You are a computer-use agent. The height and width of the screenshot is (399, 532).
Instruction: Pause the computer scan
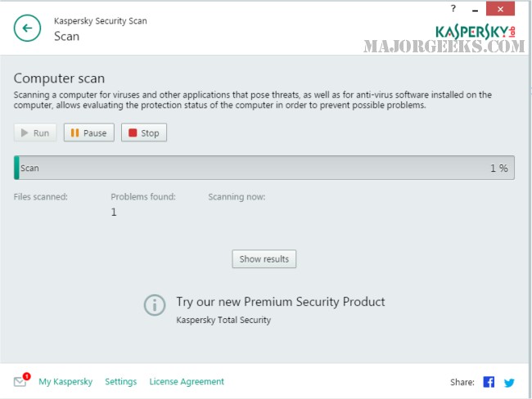(86, 133)
